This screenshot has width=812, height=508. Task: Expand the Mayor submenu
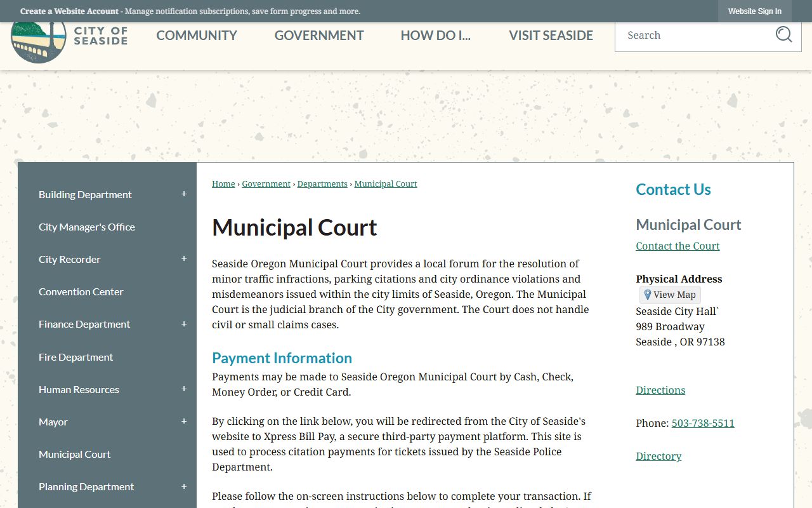point(184,422)
